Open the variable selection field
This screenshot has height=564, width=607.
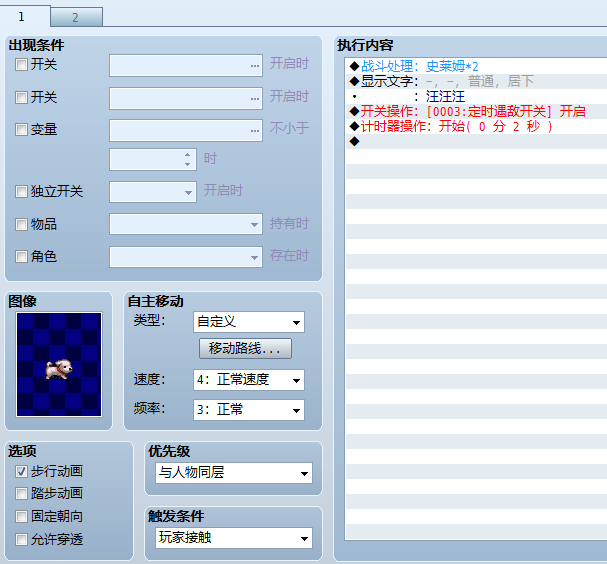[186, 130]
